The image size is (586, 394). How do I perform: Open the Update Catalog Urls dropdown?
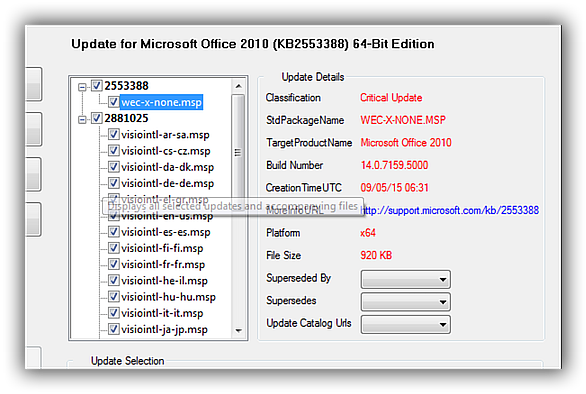click(405, 324)
